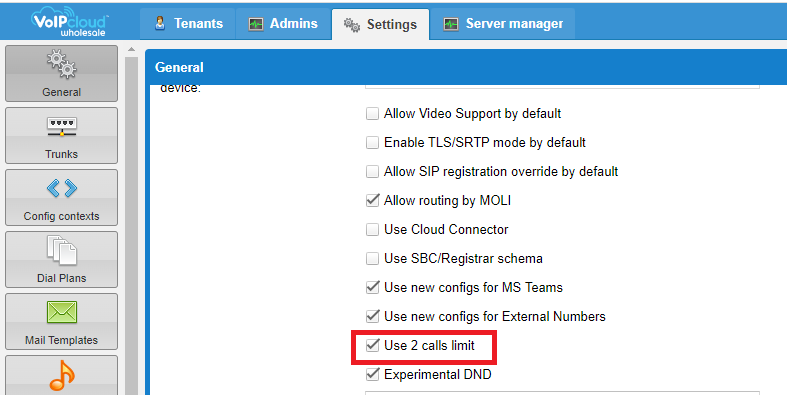This screenshot has width=787, height=395.
Task: Click the input field below Experimental DND
Action: pos(562,393)
